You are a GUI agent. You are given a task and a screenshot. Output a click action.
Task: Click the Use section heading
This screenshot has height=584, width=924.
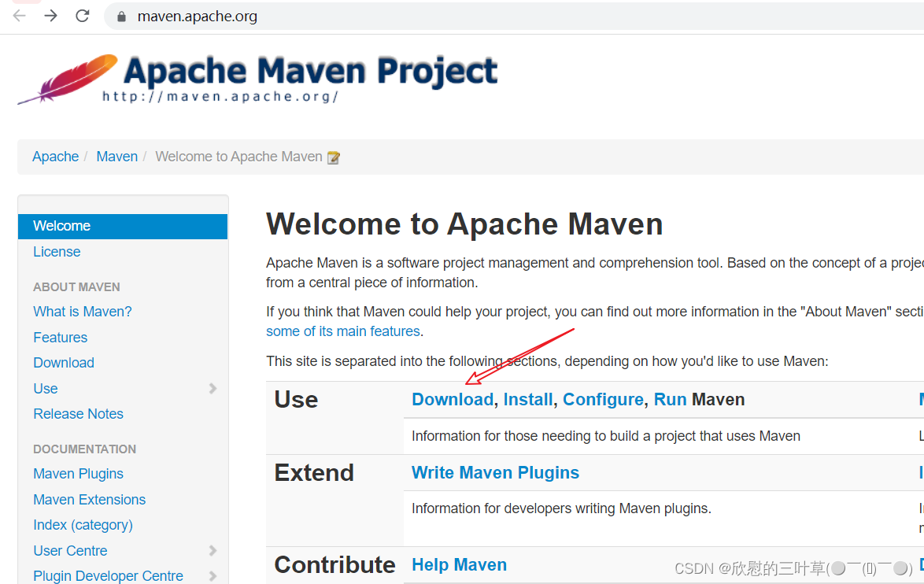(296, 400)
